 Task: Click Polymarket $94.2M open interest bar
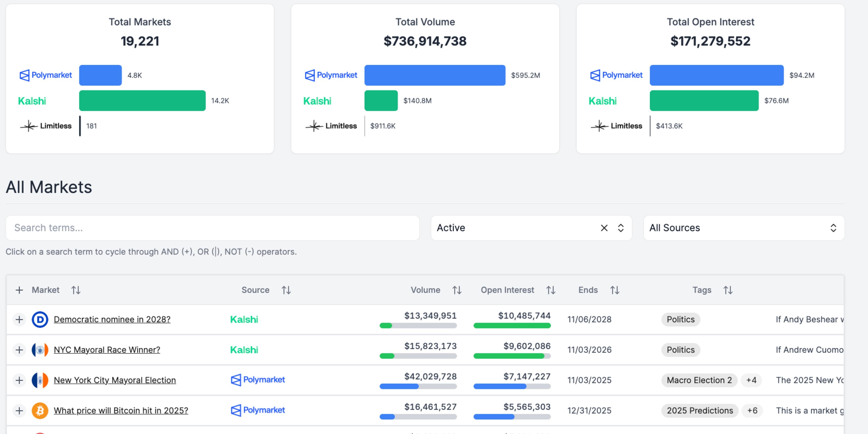717,75
